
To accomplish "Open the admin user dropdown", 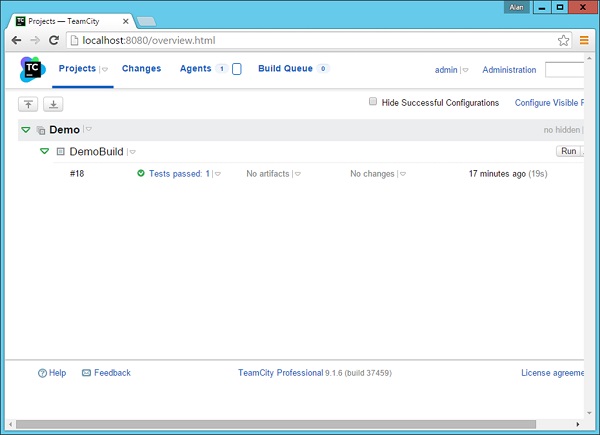I will (465, 71).
